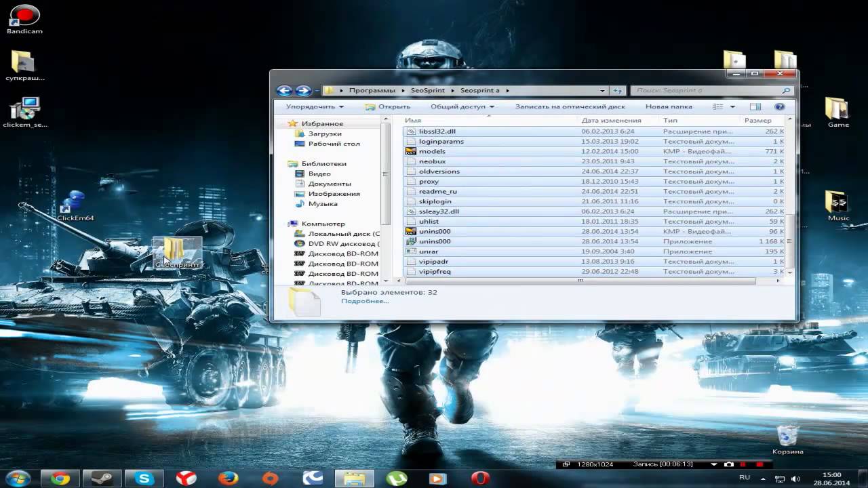Open the Упорядочить dropdown menu
The image size is (868, 488).
coord(315,106)
